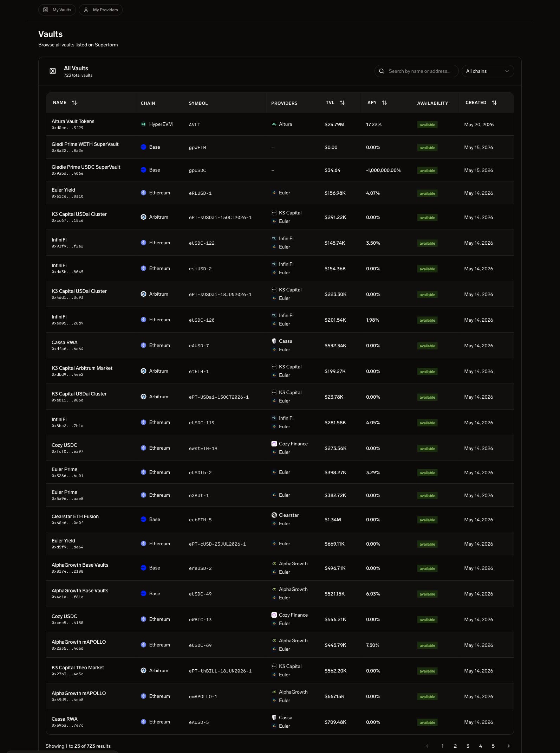This screenshot has width=560, height=753.
Task: Open K3 Capital Theo Market vault
Action: coord(78,668)
